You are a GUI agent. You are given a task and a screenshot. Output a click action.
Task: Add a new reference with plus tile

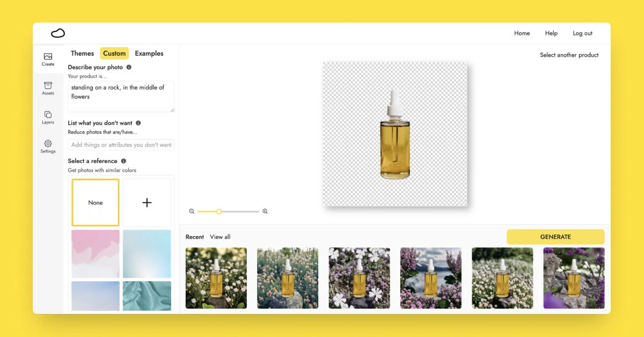pyautogui.click(x=147, y=203)
